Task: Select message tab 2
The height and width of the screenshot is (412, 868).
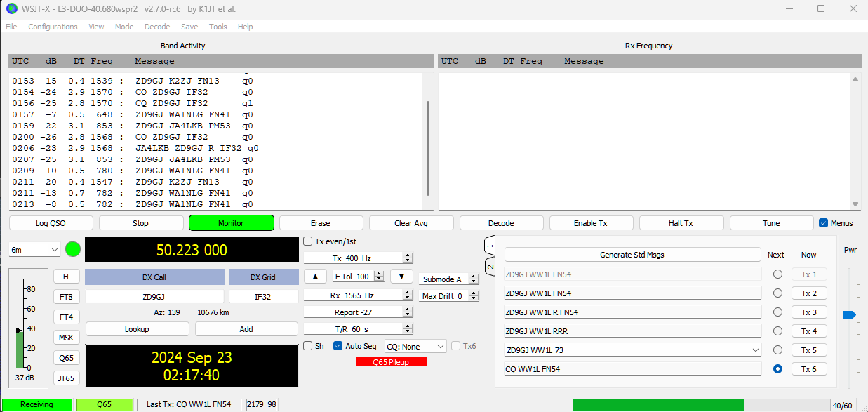Action: coord(490,267)
